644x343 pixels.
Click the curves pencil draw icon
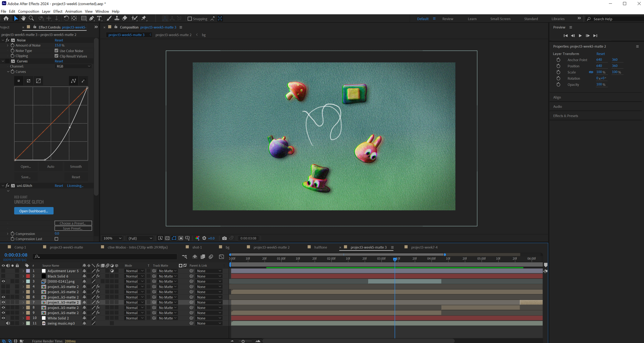click(83, 81)
